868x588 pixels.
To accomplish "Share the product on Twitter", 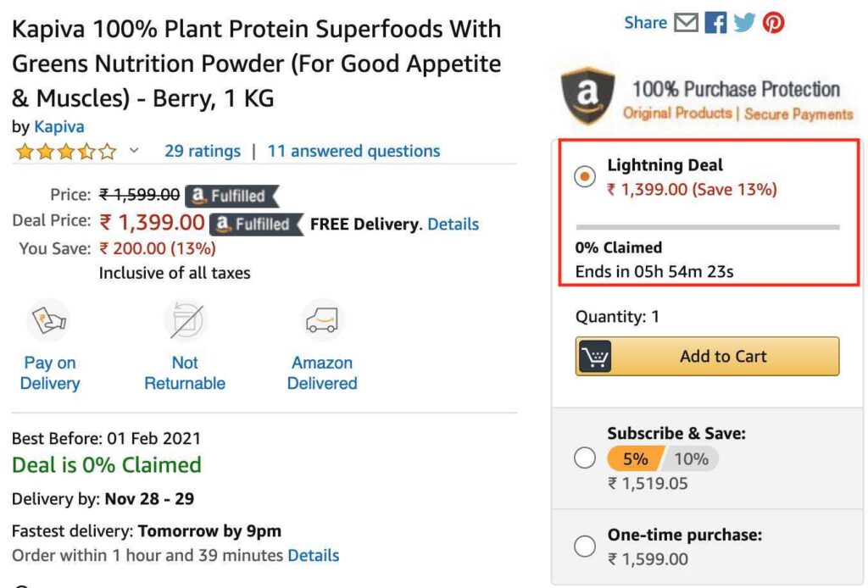I will tap(743, 22).
